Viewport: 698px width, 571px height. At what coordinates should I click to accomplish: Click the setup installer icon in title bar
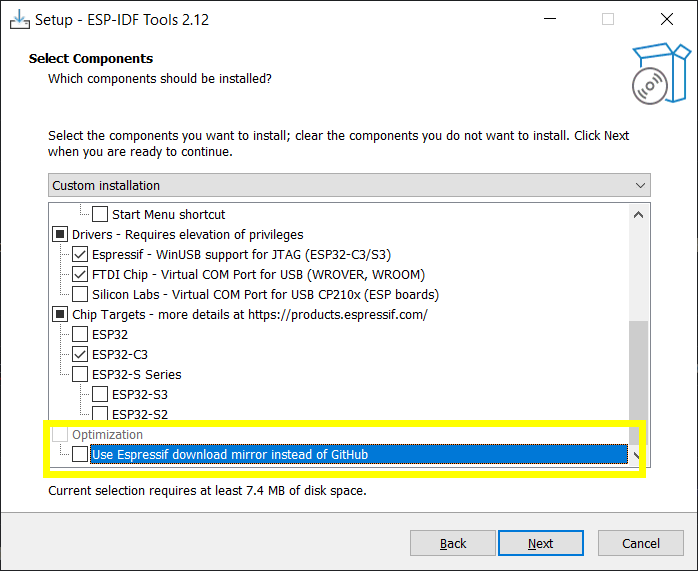pos(20,20)
